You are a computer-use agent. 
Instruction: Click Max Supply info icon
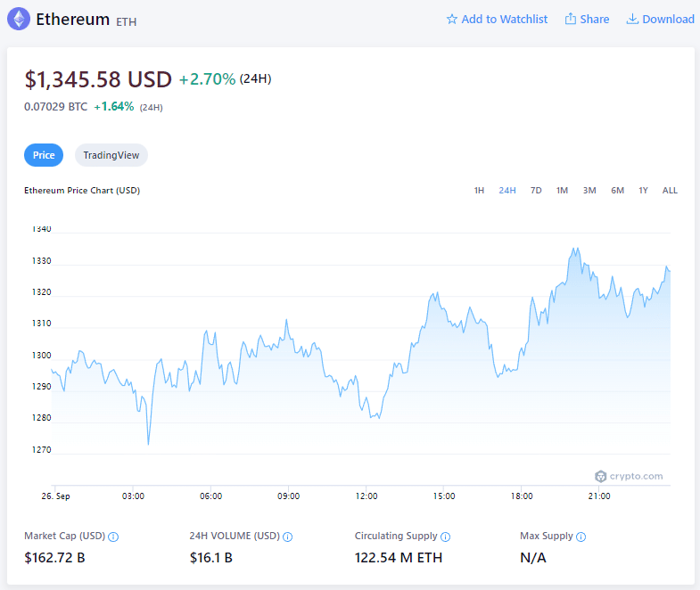(581, 537)
